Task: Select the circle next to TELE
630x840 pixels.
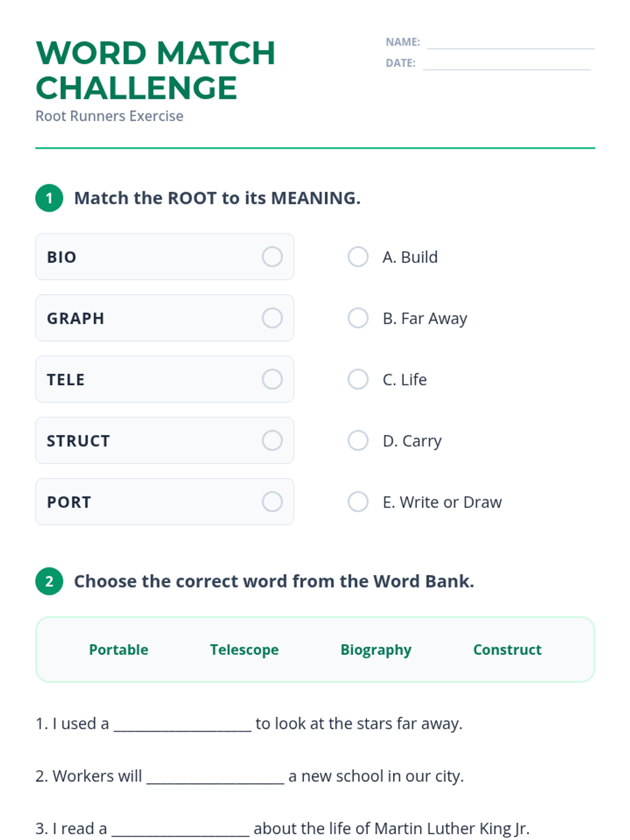Action: pyautogui.click(x=272, y=379)
